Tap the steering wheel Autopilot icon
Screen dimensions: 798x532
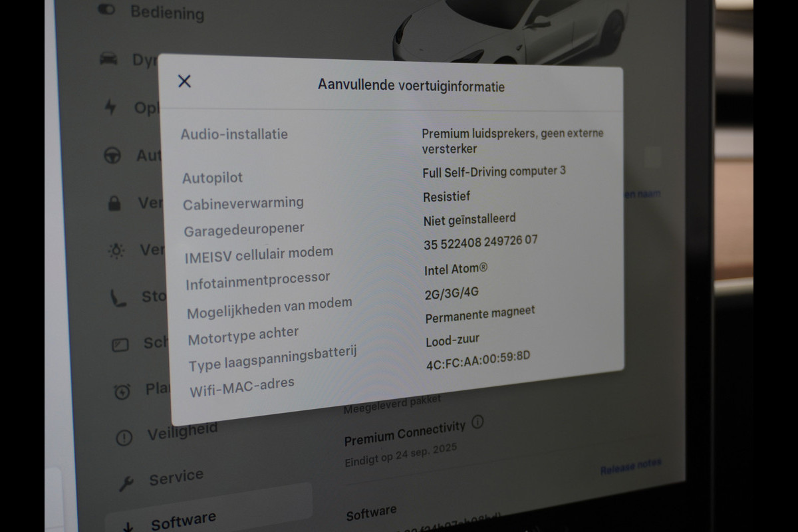112,155
